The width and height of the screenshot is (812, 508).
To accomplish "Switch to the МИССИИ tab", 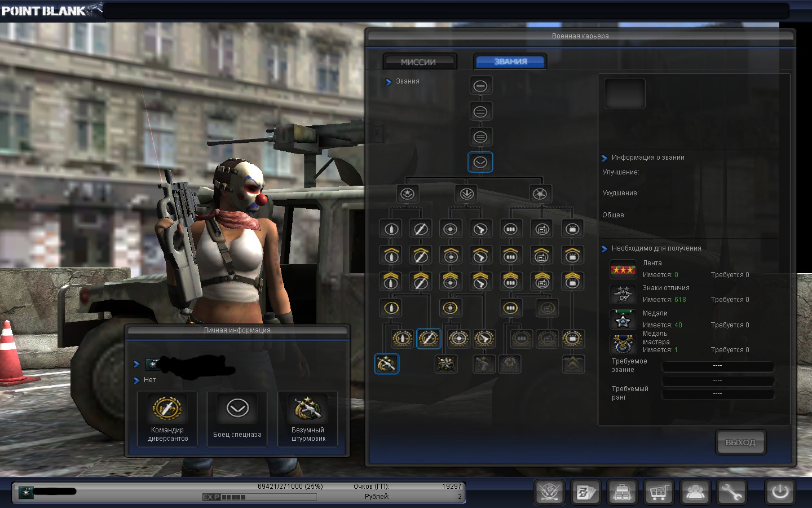I will click(x=418, y=62).
